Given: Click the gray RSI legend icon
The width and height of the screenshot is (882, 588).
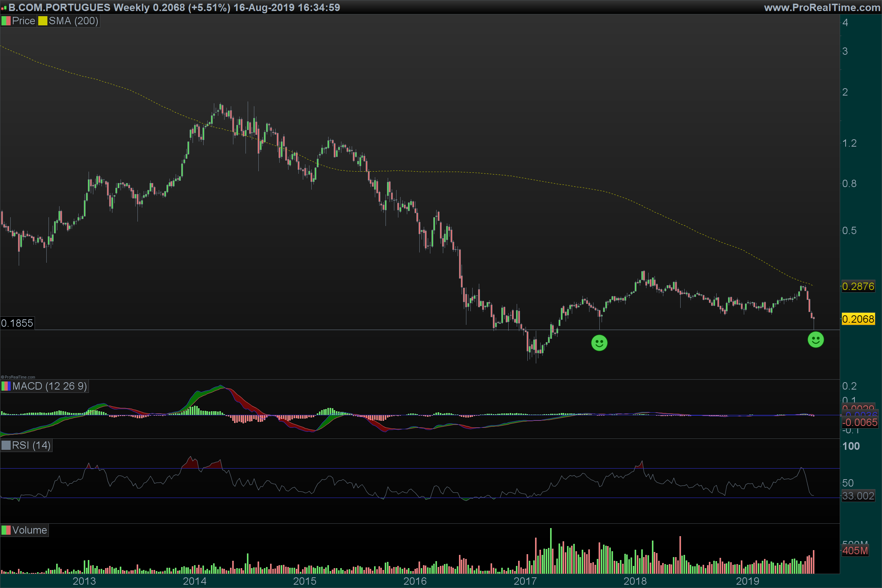Looking at the screenshot, I should coord(6,445).
